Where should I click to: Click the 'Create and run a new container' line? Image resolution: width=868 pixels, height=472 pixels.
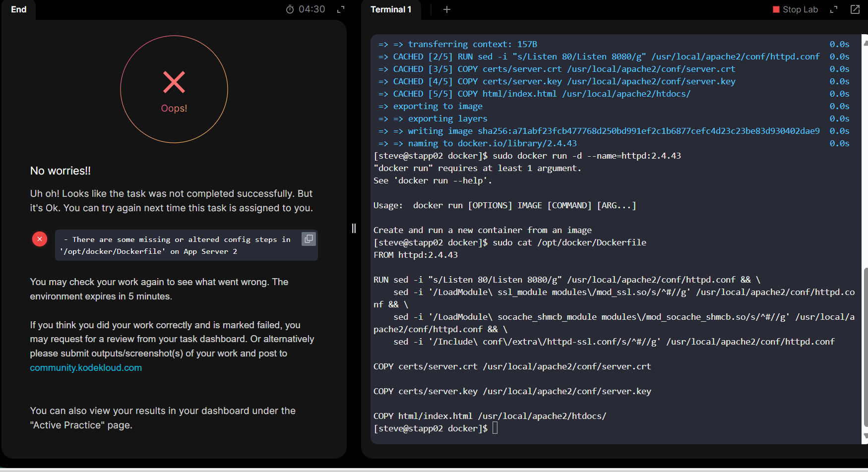tap(482, 230)
